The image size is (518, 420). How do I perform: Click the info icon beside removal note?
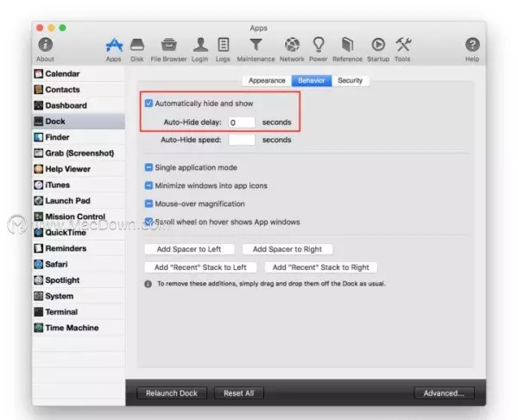point(148,284)
